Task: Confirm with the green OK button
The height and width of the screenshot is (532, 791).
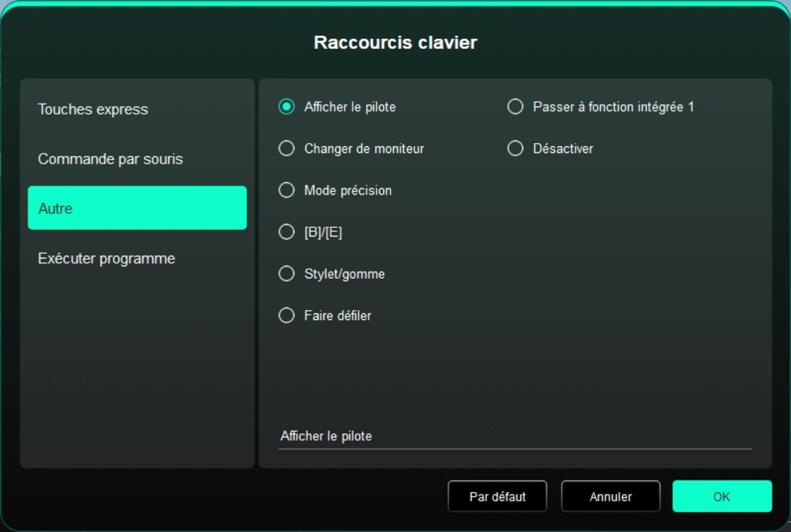Action: pos(721,496)
